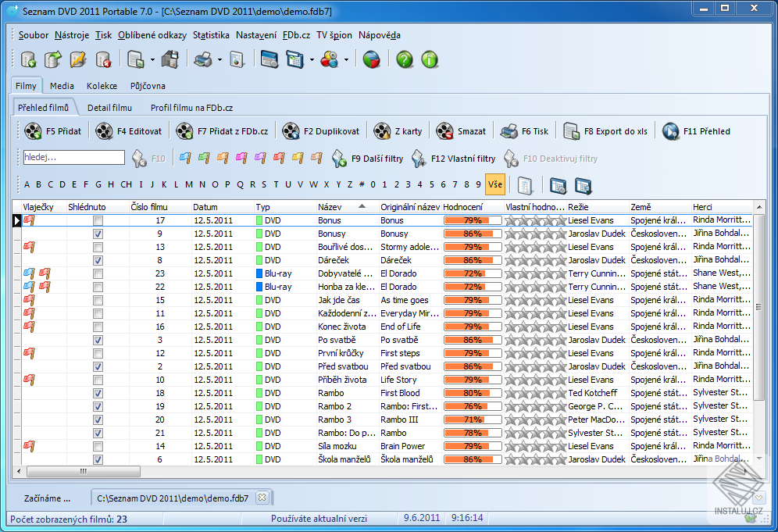This screenshot has height=532, width=778.
Task: Toggle Shlédnuto checkbox for Dáreček row
Action: tap(98, 260)
